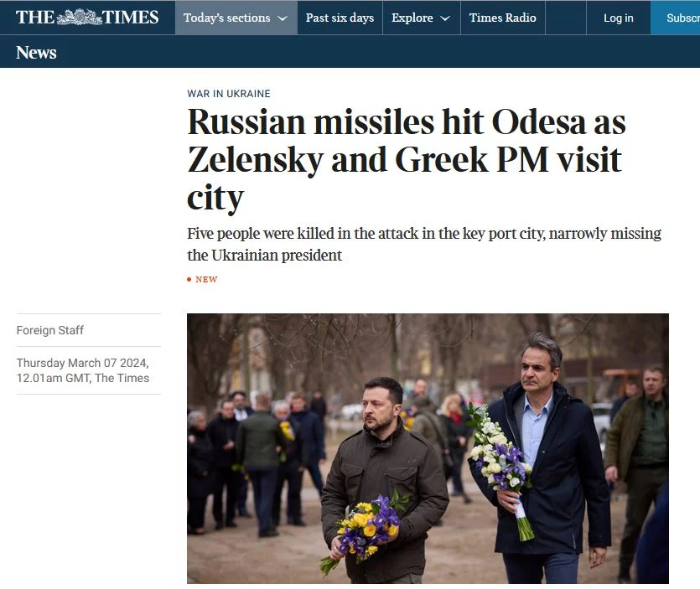The height and width of the screenshot is (589, 700).
Task: Open the Explore menu
Action: click(421, 18)
